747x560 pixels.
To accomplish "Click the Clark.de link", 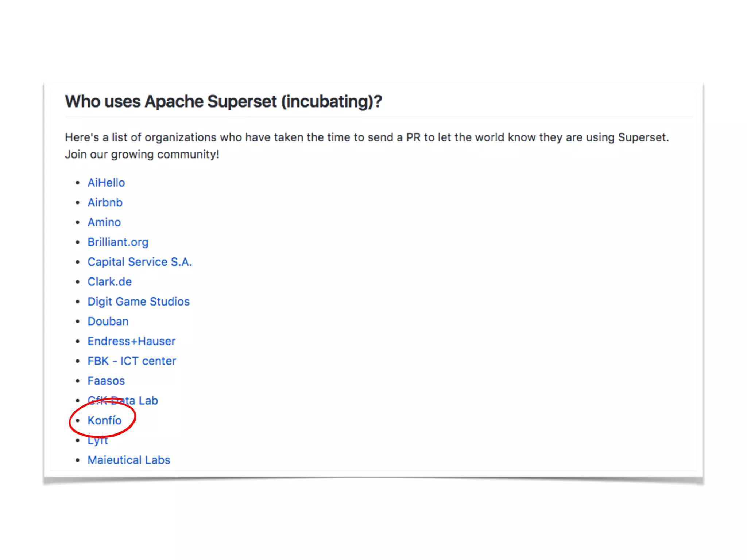I will [109, 281].
